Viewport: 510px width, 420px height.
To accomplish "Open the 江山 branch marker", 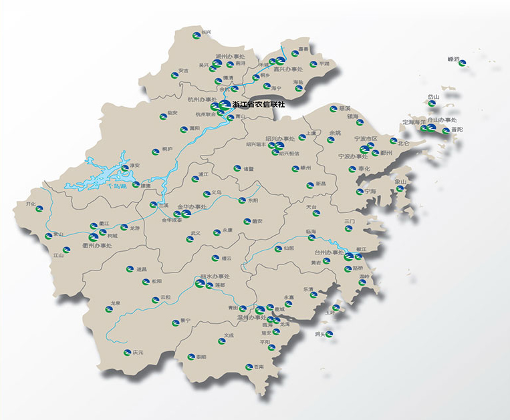I will coord(66,250).
